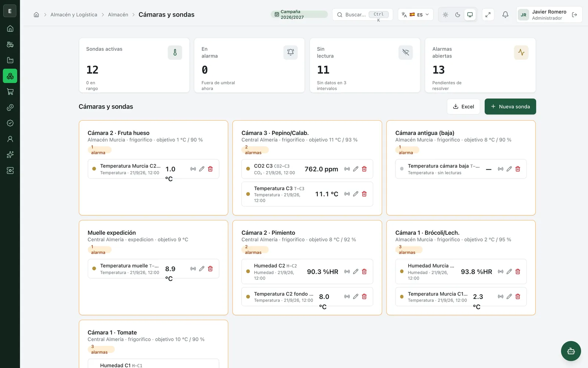Open the factory icon section in sidebar
588x368 pixels.
point(10,60)
